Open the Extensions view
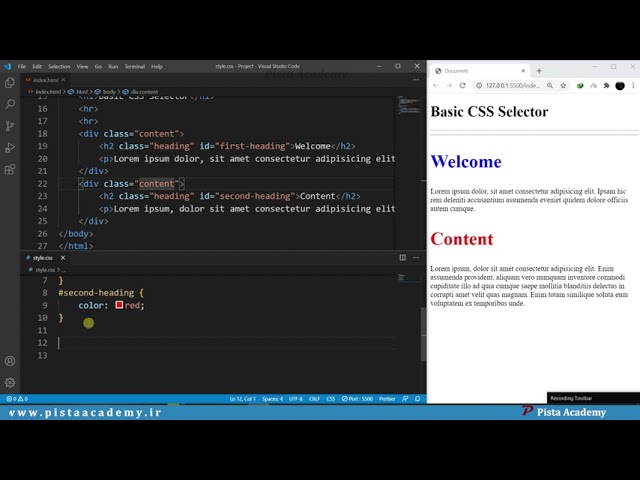Screen dimensions: 640x480 pos(10,169)
